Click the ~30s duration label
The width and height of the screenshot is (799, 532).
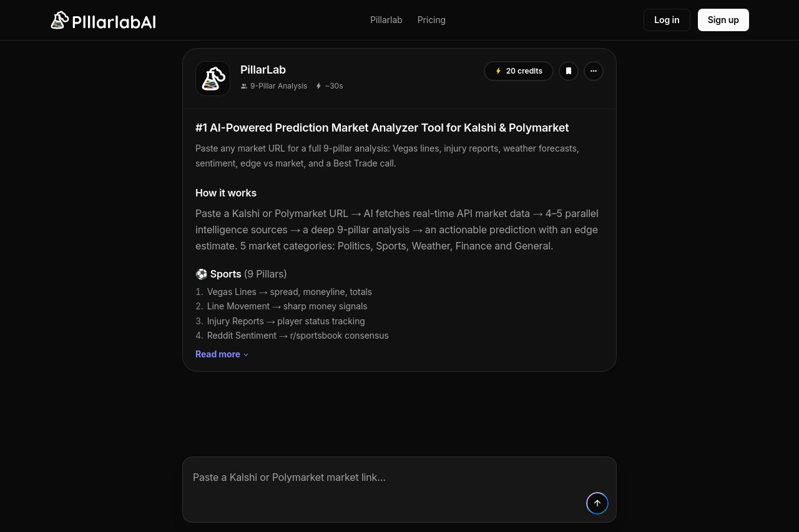(329, 86)
